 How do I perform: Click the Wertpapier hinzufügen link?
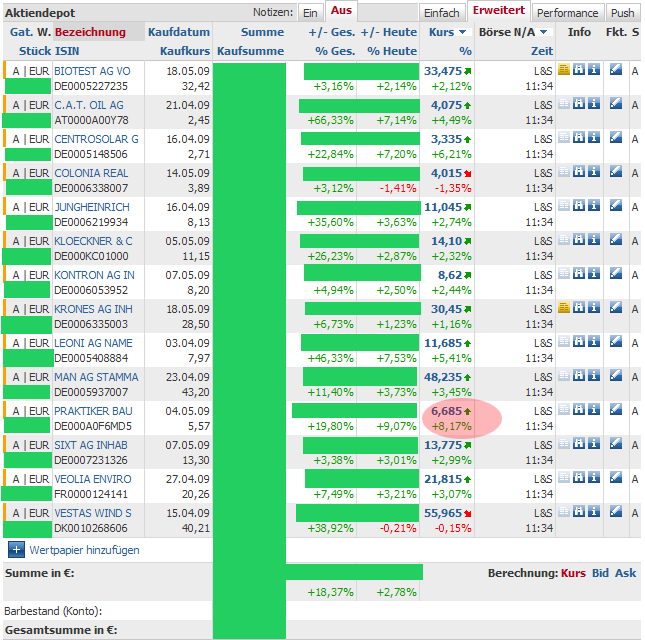pyautogui.click(x=84, y=550)
